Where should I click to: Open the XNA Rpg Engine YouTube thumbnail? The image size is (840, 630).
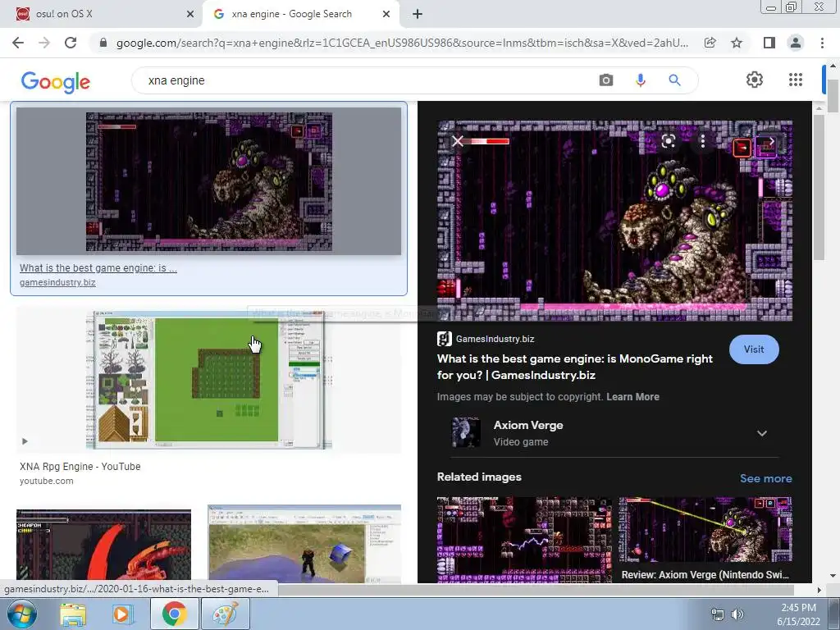[x=209, y=380]
